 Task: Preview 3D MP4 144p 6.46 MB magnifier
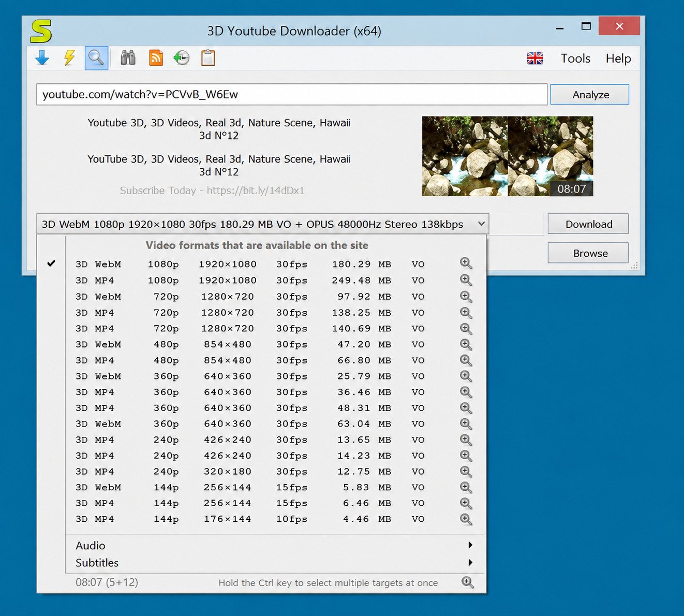[x=466, y=503]
